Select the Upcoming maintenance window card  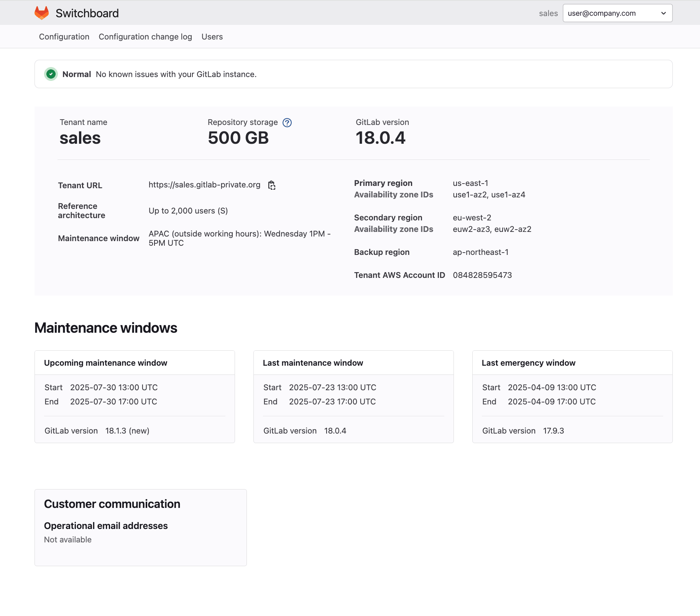tap(135, 397)
